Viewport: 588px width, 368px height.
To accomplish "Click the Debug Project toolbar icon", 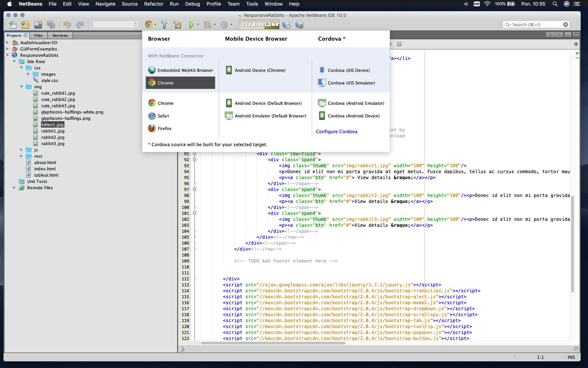I will tap(207, 25).
